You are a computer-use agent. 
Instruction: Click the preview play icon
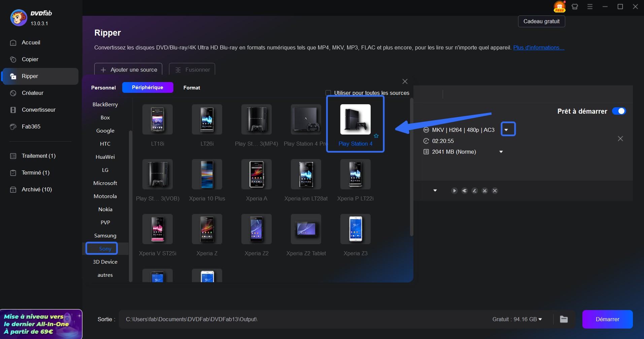454,191
